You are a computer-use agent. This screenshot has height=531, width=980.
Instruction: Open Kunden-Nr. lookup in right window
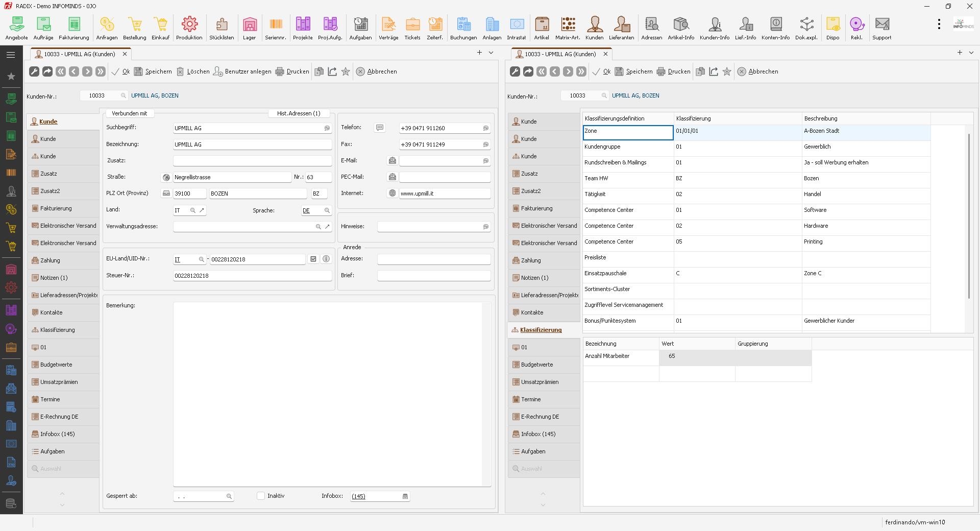tap(604, 95)
